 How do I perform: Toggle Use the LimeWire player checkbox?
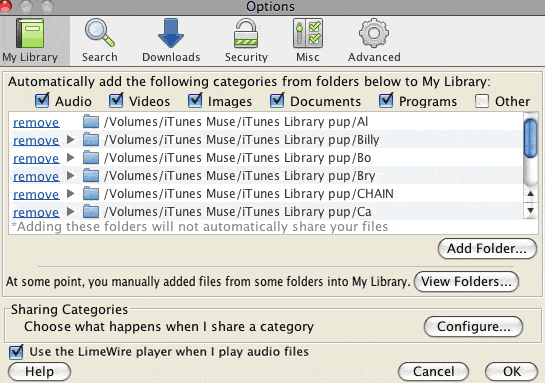click(x=16, y=352)
